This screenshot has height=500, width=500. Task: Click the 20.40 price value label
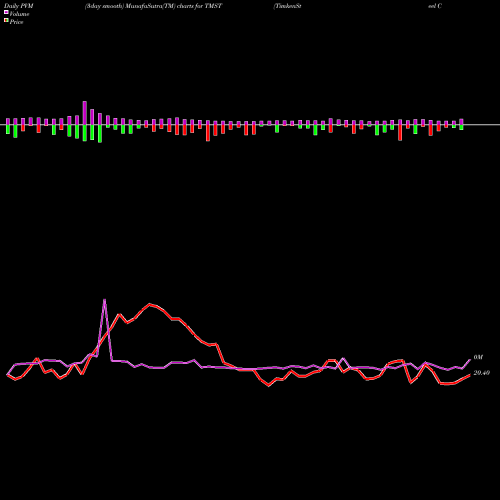coord(482,373)
